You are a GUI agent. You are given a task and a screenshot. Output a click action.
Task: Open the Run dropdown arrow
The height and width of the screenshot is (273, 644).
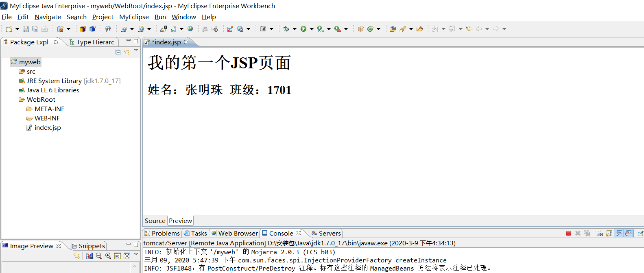click(x=312, y=29)
